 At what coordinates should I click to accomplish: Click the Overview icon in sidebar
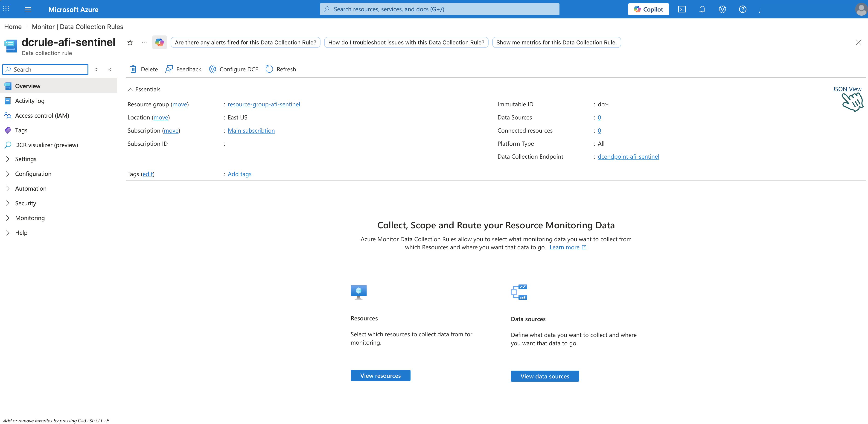pyautogui.click(x=8, y=86)
